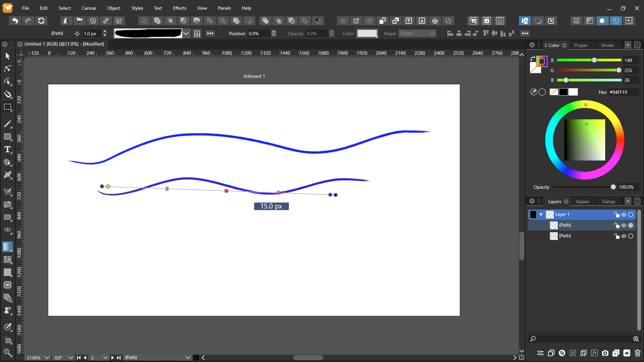This screenshot has width=644, height=362.
Task: Hide the Layer 1 visibility eye
Action: pyautogui.click(x=624, y=215)
